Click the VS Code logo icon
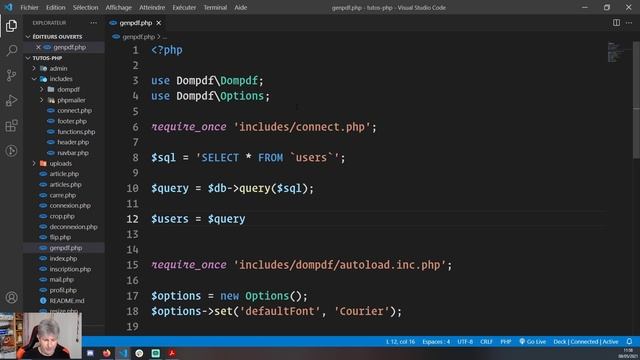Image resolution: width=640 pixels, height=360 pixels. pyautogui.click(x=9, y=7)
